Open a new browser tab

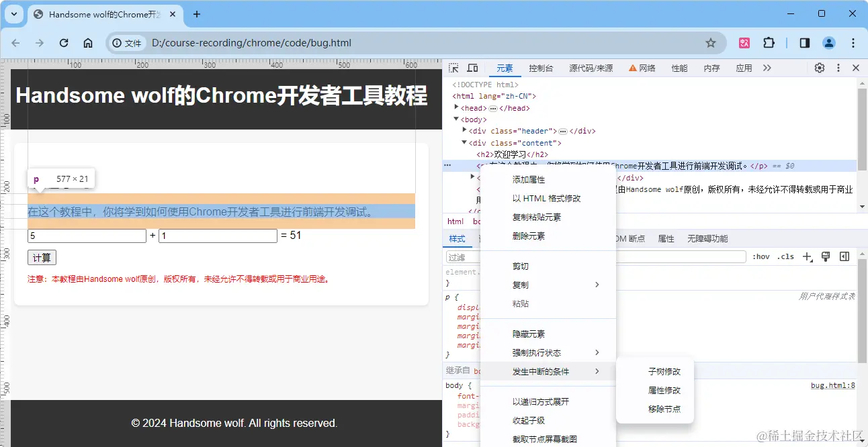click(x=197, y=14)
